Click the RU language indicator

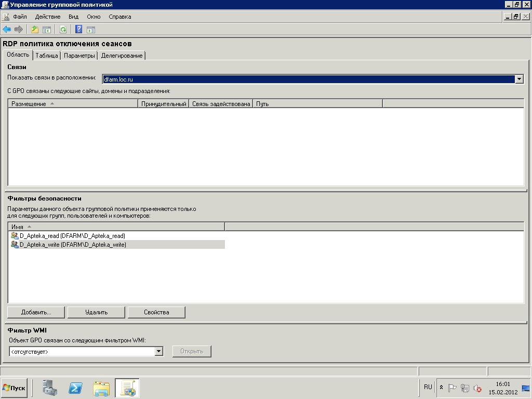click(428, 387)
